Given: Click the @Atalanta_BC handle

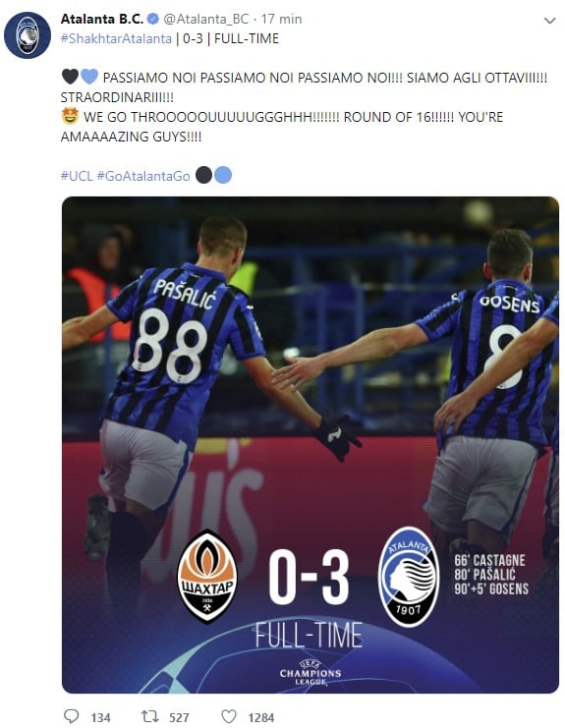Looking at the screenshot, I should 206,19.
